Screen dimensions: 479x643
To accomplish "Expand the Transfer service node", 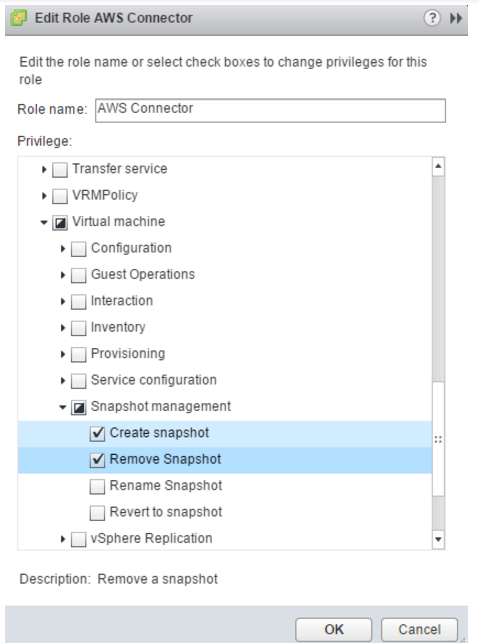I will tap(44, 169).
